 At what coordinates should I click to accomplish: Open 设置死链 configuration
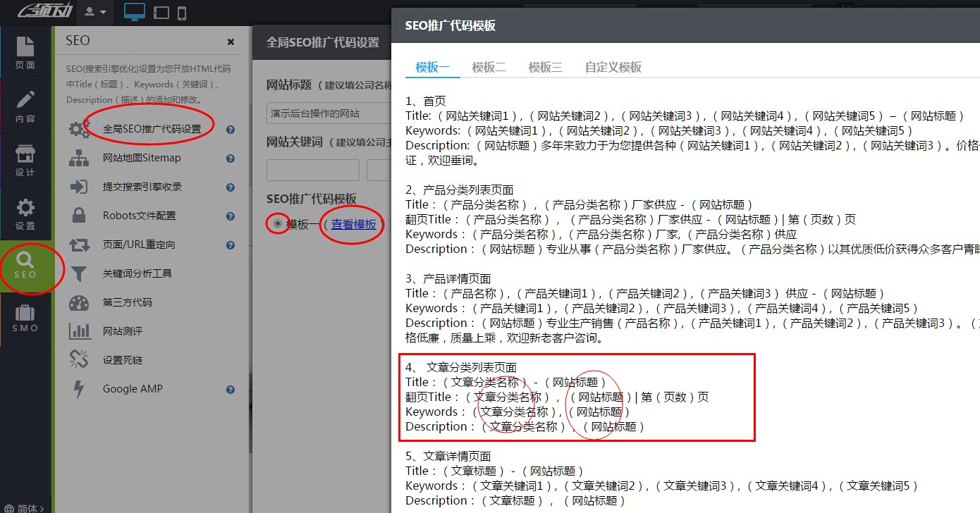80,359
